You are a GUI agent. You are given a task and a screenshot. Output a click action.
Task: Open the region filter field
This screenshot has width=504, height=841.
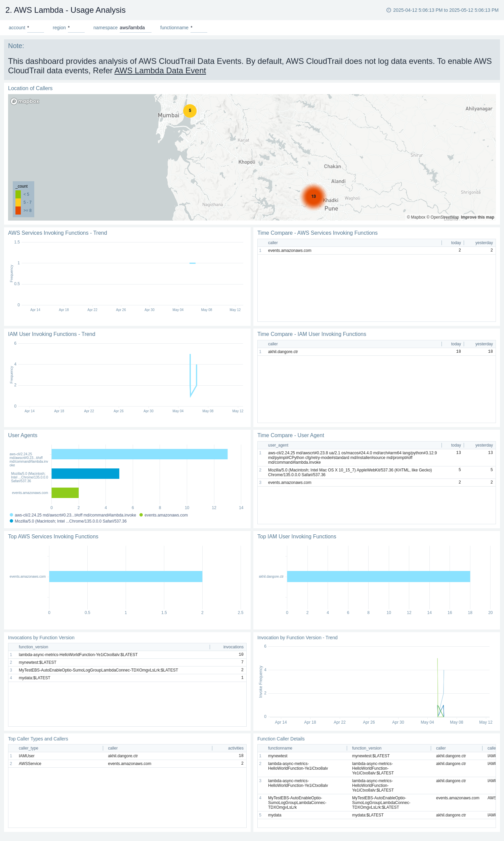pyautogui.click(x=76, y=28)
